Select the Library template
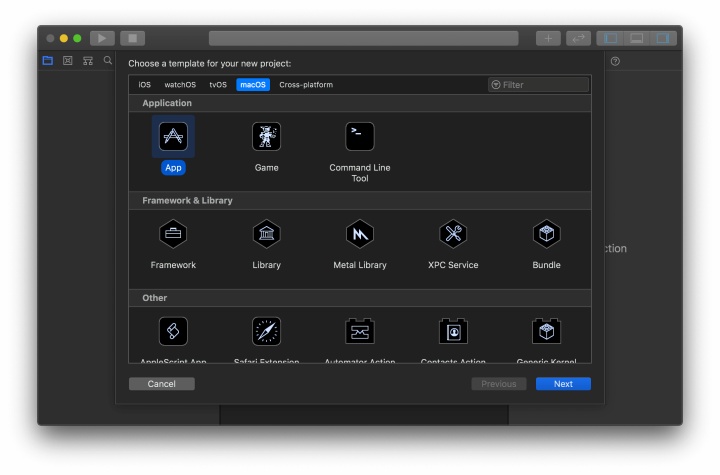720x475 pixels. (266, 234)
